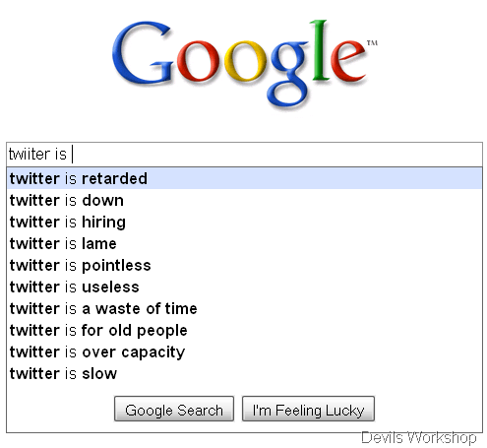Pick 'twitter is over capacity' suggestion
This screenshot has height=448, width=487.
244,352
